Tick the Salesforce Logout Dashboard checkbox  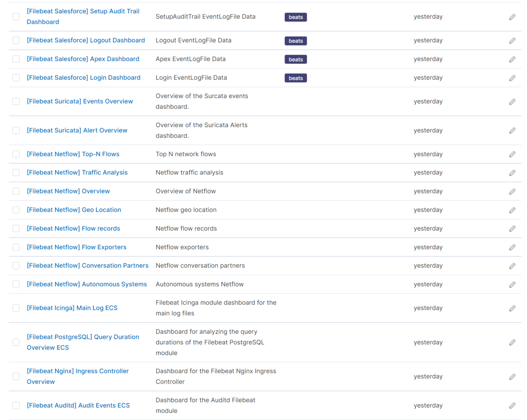[16, 40]
